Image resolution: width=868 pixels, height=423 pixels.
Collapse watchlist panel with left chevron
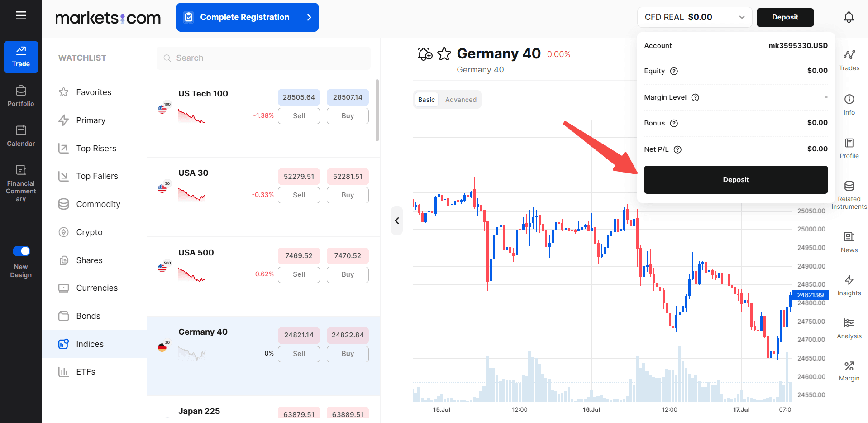coord(397,221)
